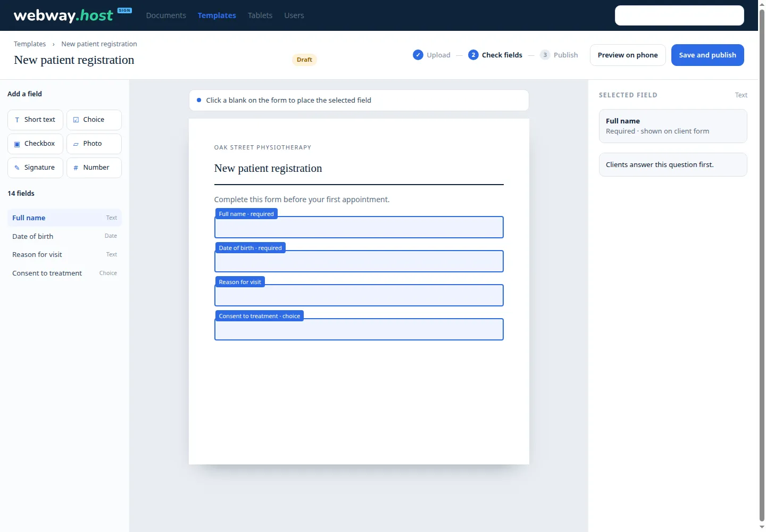This screenshot has height=532, width=766.
Task: Click the Number hash icon
Action: click(x=76, y=168)
